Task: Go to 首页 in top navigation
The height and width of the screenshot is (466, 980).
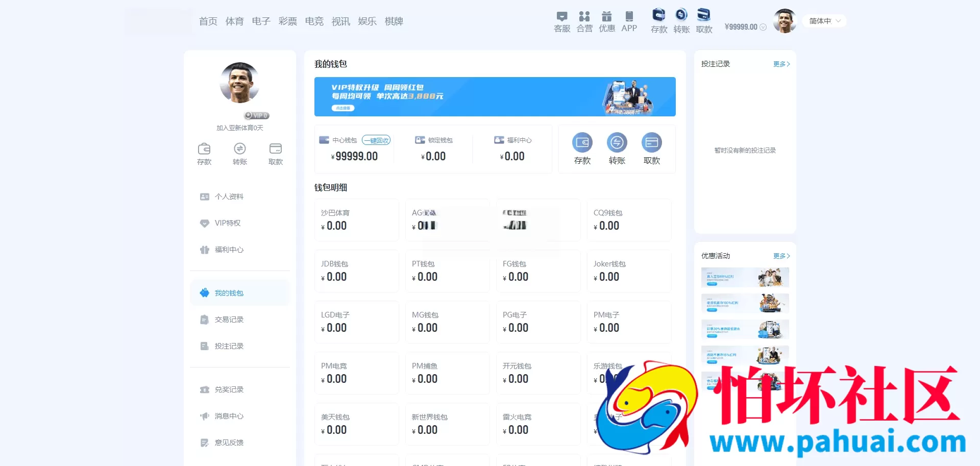Action: tap(208, 21)
